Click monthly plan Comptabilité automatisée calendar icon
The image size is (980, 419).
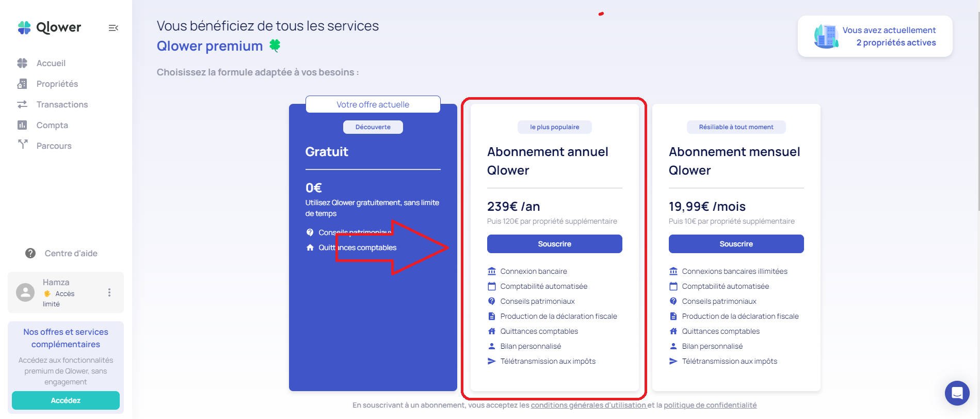tap(673, 286)
